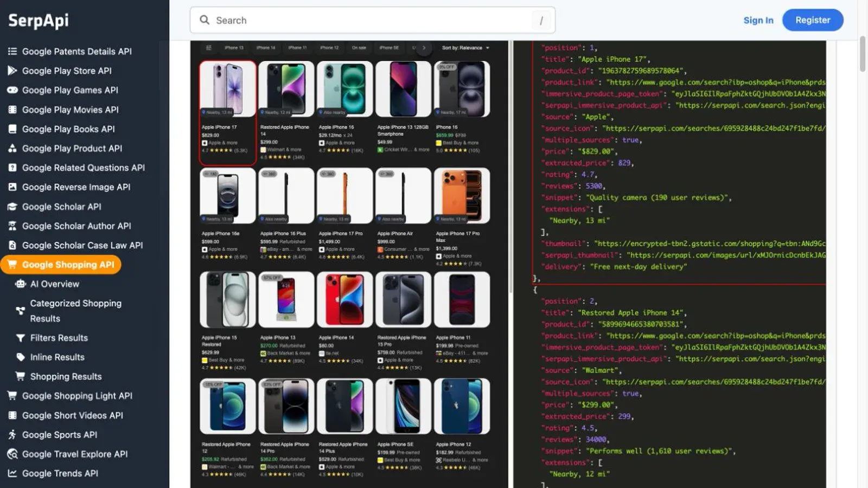Image resolution: width=868 pixels, height=488 pixels.
Task: Open the Filters Results subsection
Action: 59,338
